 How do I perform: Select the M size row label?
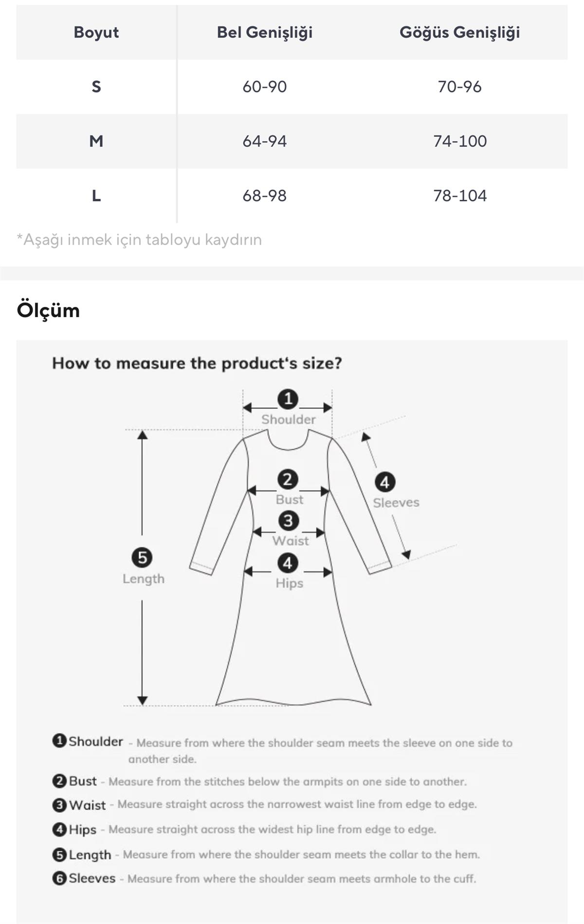(x=96, y=141)
